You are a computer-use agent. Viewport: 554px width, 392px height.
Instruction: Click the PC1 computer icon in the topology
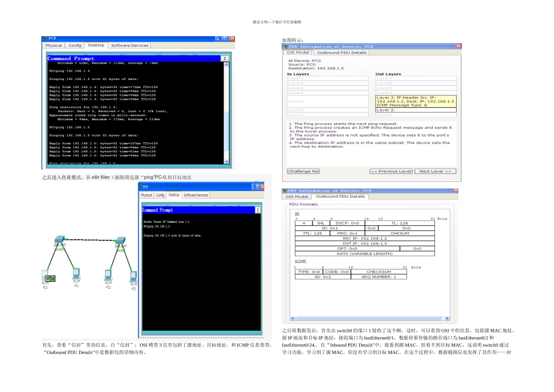coord(76,274)
